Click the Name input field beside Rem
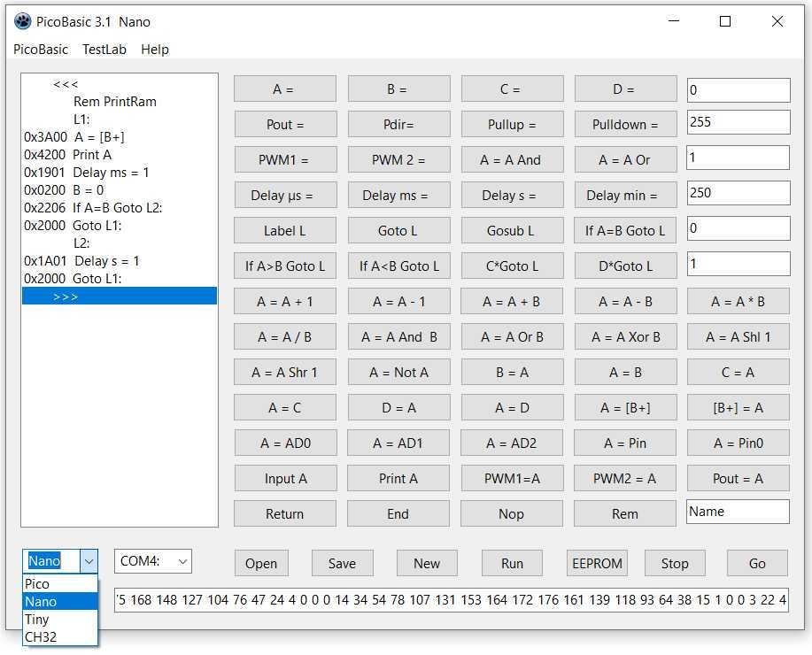Viewport: 812px width, 655px height. pos(738,512)
